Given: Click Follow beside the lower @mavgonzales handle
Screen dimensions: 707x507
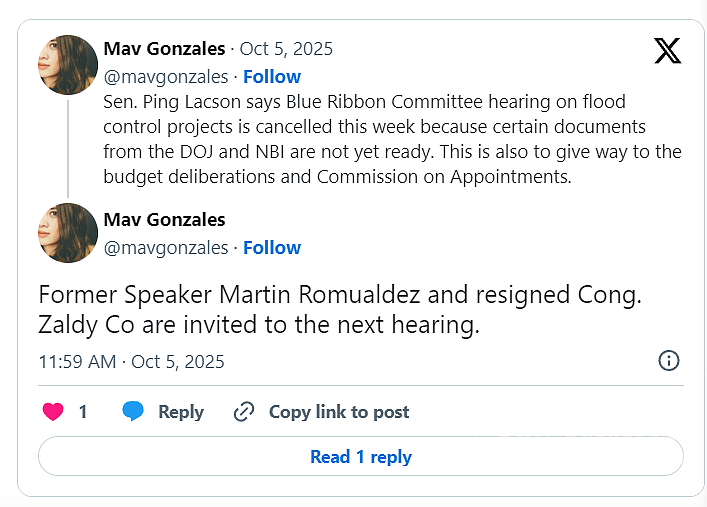Looking at the screenshot, I should click(272, 248).
